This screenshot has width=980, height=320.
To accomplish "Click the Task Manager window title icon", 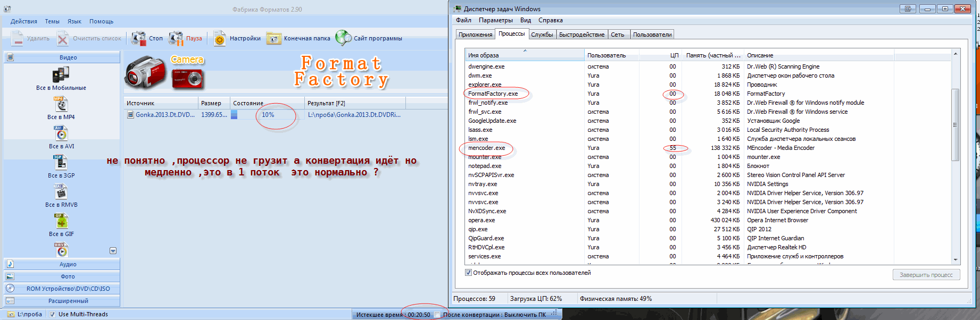I will (457, 9).
